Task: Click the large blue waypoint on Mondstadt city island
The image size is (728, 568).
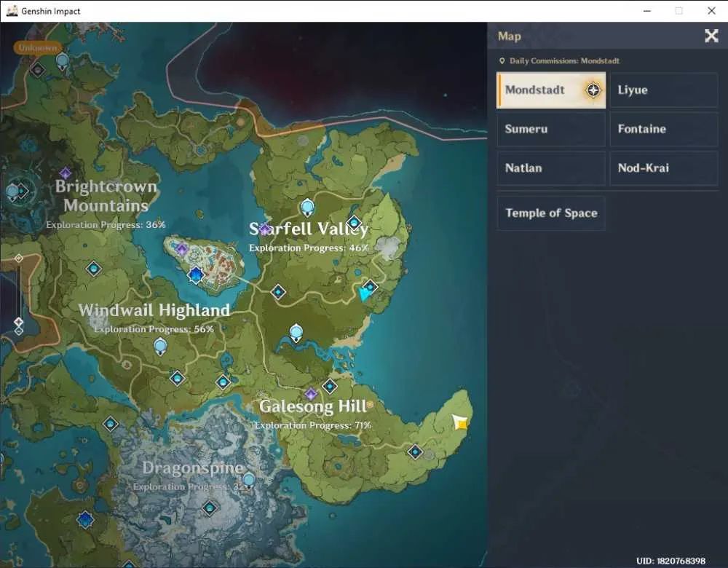Action: 195,275
